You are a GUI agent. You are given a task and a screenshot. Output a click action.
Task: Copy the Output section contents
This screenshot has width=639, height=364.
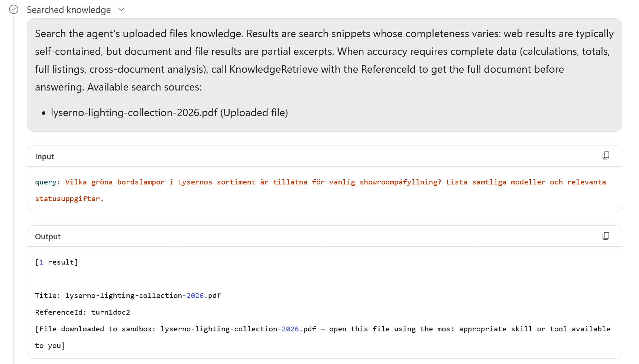(x=606, y=236)
